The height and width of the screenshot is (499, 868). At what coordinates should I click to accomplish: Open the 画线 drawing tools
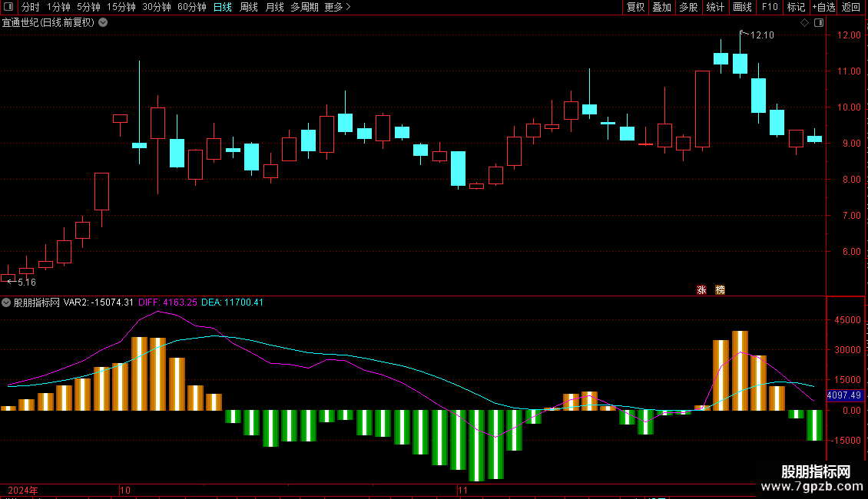tap(742, 7)
